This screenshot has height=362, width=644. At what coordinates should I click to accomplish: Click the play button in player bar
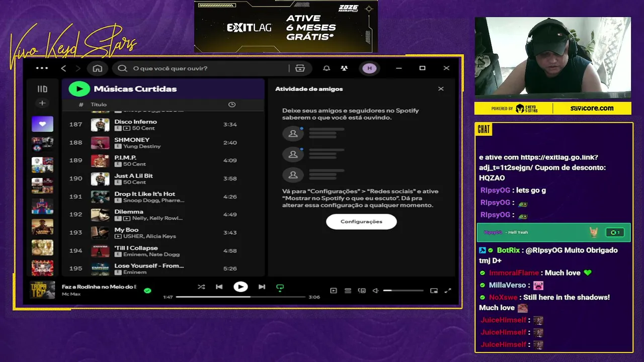(240, 287)
